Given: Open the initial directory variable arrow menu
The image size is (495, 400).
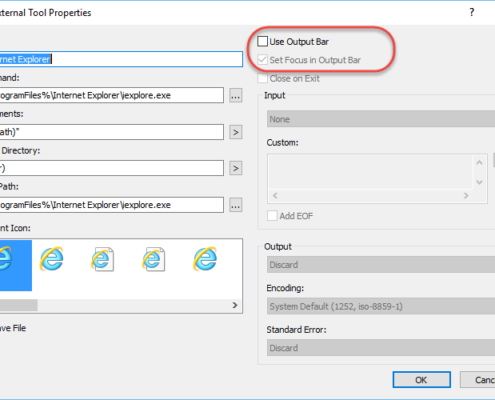Looking at the screenshot, I should point(236,168).
